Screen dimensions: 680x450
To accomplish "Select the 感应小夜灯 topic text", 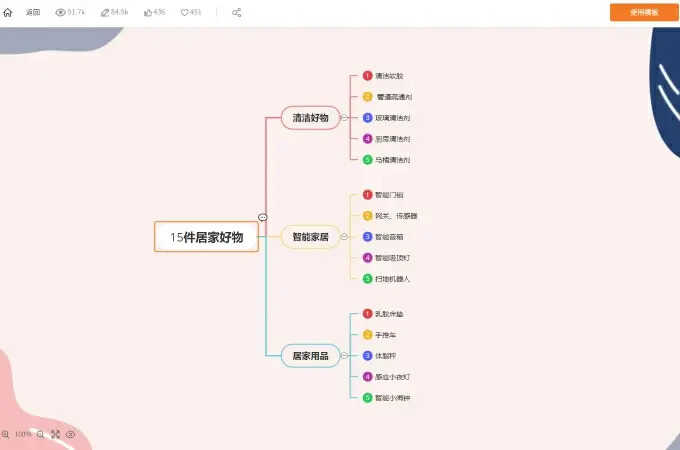I will coord(392,377).
